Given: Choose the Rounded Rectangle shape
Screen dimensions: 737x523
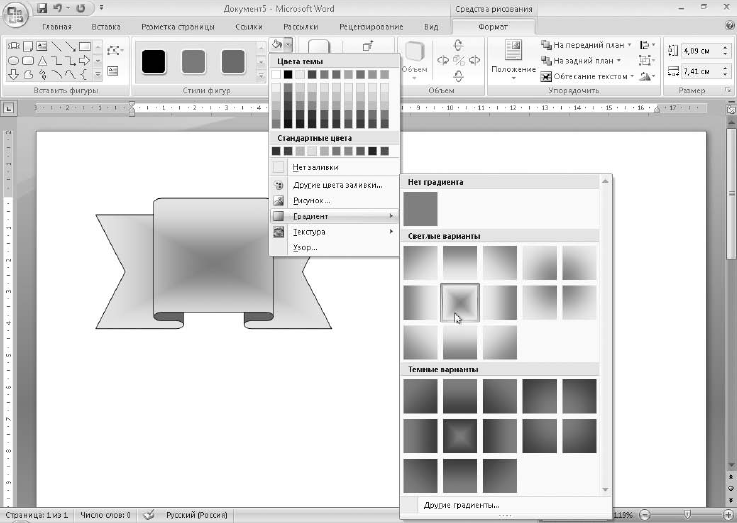Looking at the screenshot, I should click(28, 60).
